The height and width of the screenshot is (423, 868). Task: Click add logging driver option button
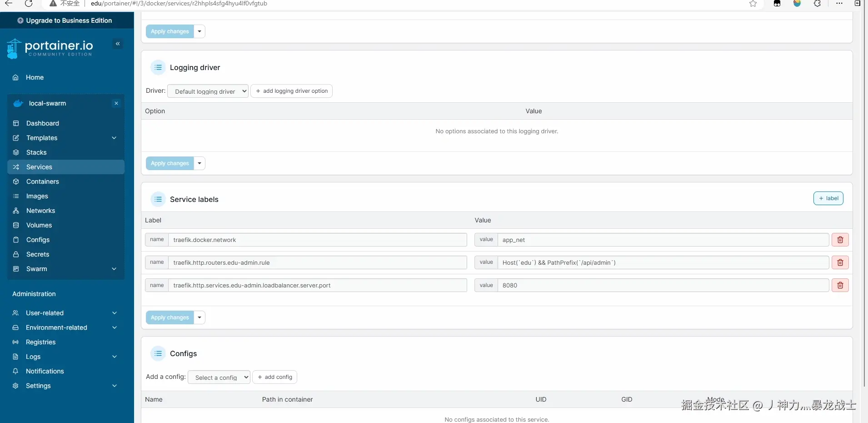tap(292, 91)
